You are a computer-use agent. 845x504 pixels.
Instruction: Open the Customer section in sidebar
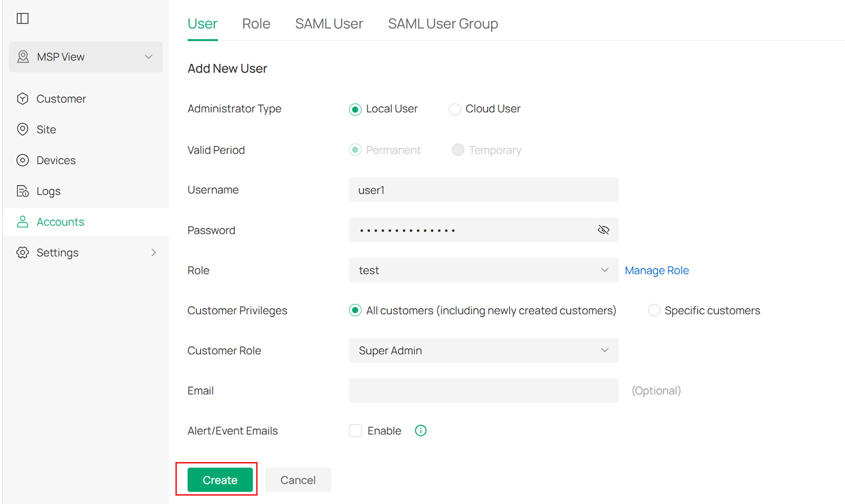[61, 98]
